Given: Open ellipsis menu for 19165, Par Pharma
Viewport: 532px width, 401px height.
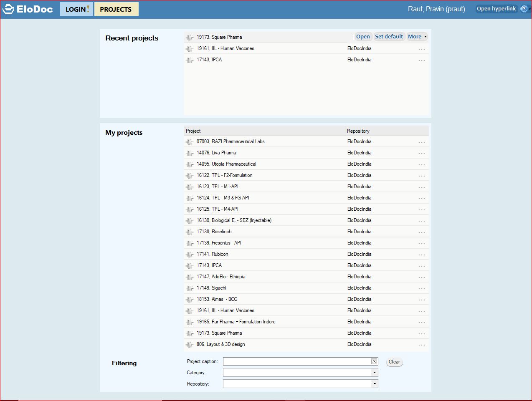Looking at the screenshot, I should [422, 323].
